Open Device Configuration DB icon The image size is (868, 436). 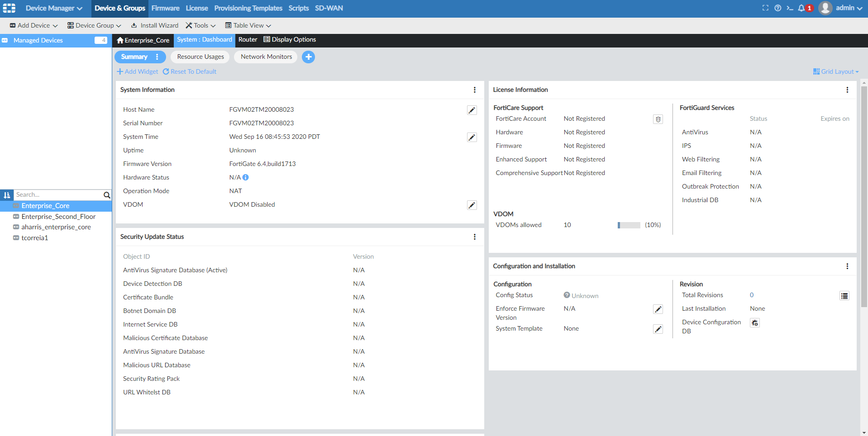pos(755,323)
